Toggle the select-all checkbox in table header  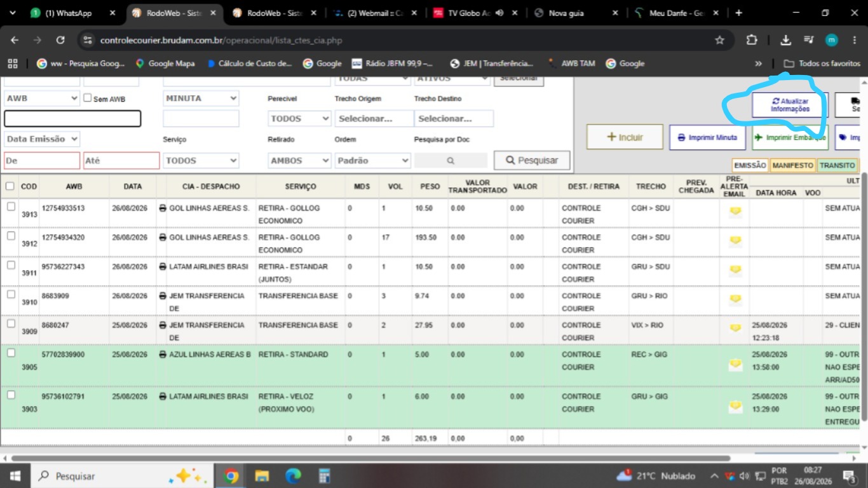(x=10, y=186)
